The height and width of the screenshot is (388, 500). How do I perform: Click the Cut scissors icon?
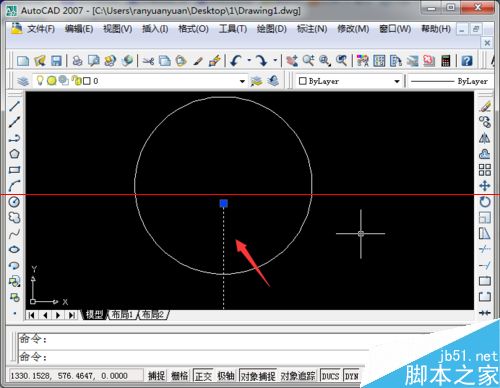[148, 61]
